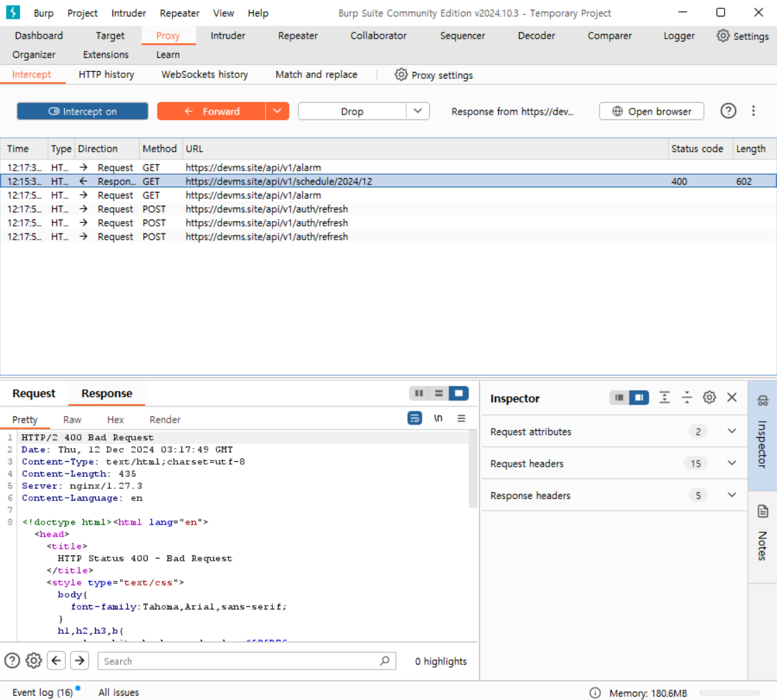The height and width of the screenshot is (700, 777).
Task: Open the Burp menu
Action: click(43, 13)
